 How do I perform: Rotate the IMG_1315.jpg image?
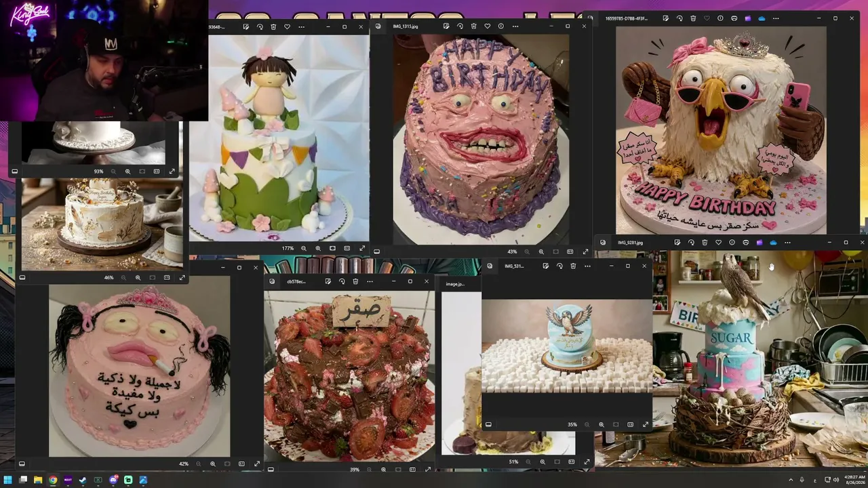coord(460,26)
